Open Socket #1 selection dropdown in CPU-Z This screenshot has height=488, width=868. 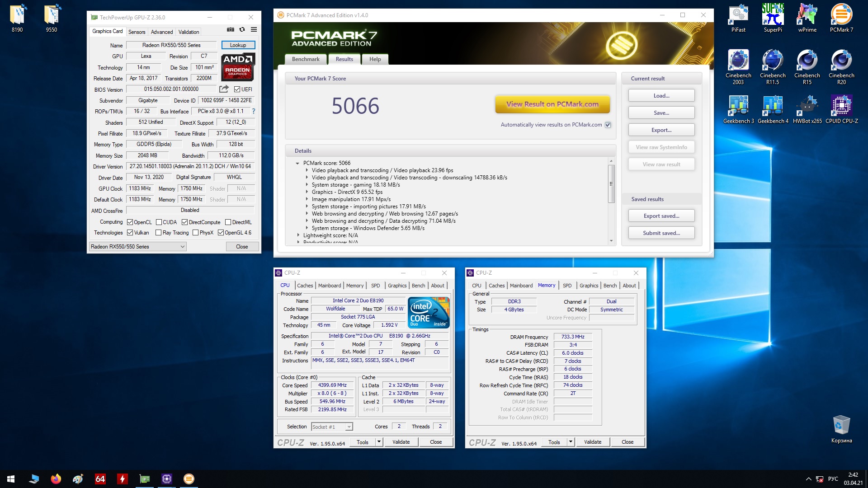pos(332,427)
